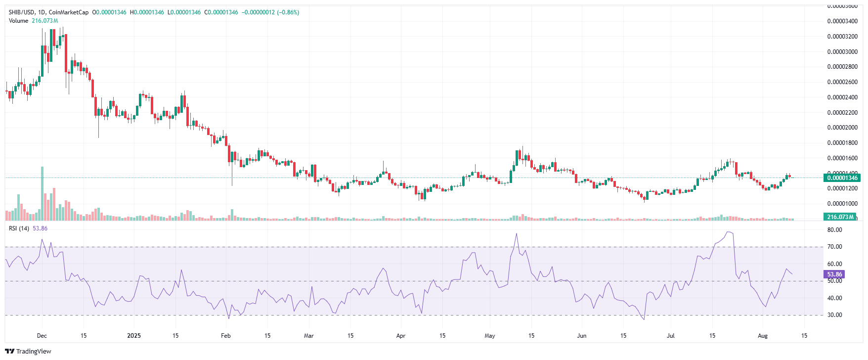Click the Dec label on the time axis

(x=42, y=336)
